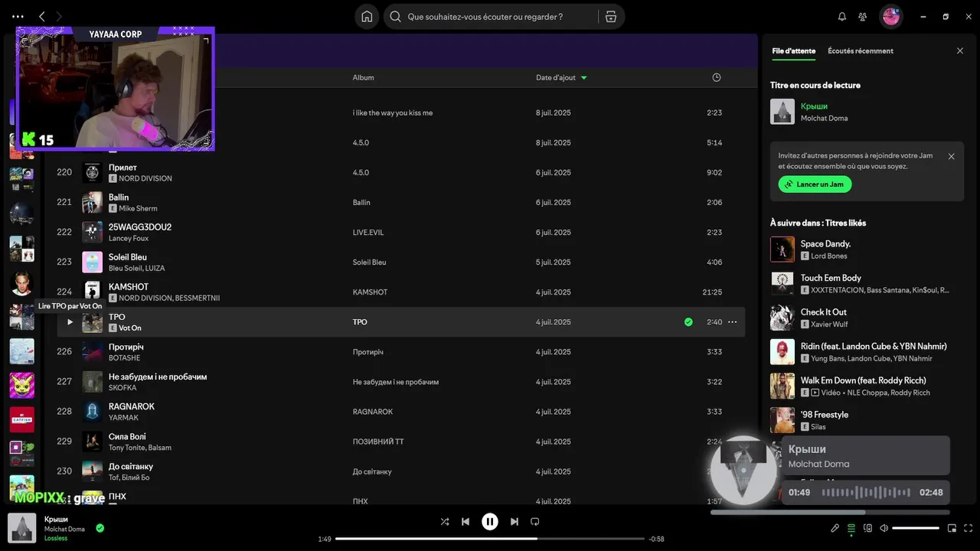Close the queue panel with the X
980x551 pixels.
point(960,51)
